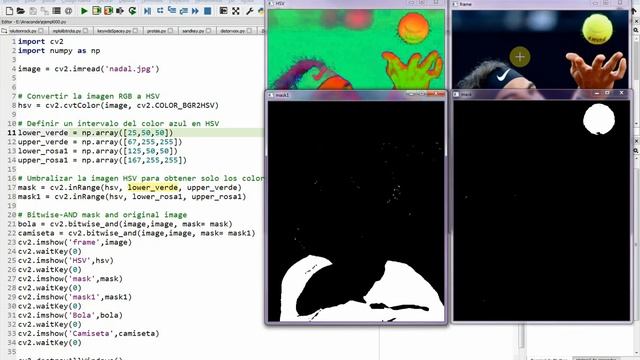Open a file with the folder icon
The height and width of the screenshot is (360, 640).
click(x=21, y=11)
